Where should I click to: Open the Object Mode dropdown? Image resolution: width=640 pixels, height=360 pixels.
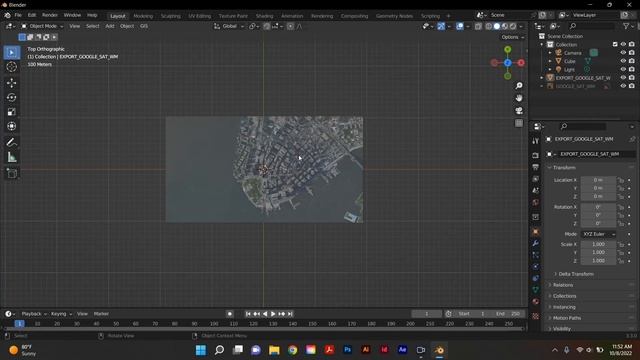point(42,26)
